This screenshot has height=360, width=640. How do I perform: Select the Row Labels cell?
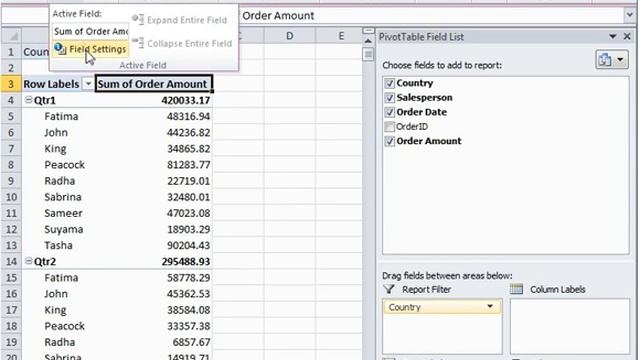pos(51,84)
